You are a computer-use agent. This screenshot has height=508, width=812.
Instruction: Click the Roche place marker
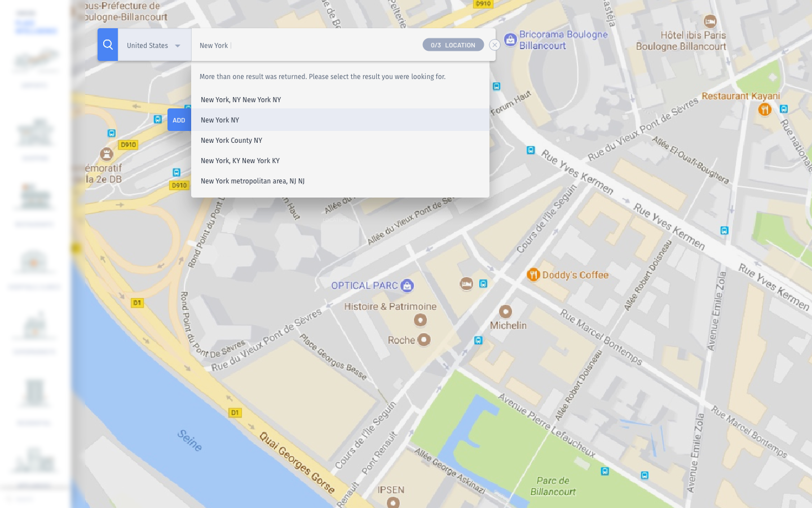tap(424, 340)
